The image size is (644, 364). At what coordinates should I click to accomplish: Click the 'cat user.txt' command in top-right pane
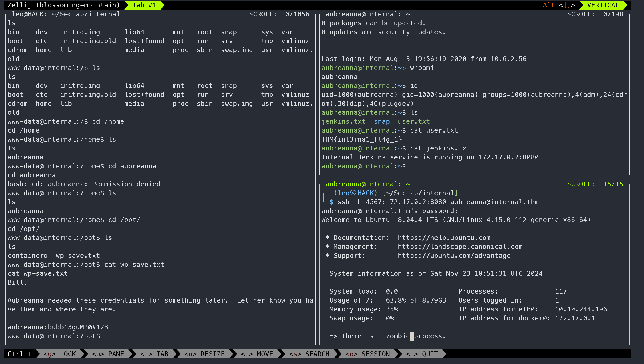[x=434, y=130]
